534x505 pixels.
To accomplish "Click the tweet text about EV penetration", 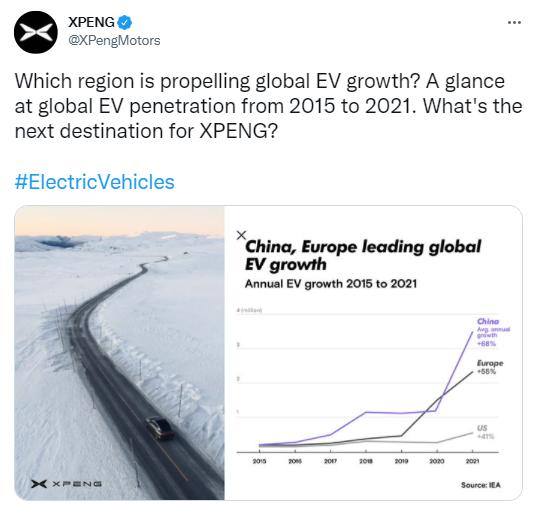I will [268, 106].
